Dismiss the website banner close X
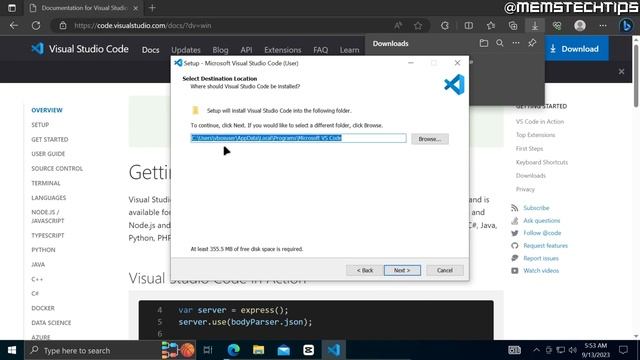 [x=621, y=71]
